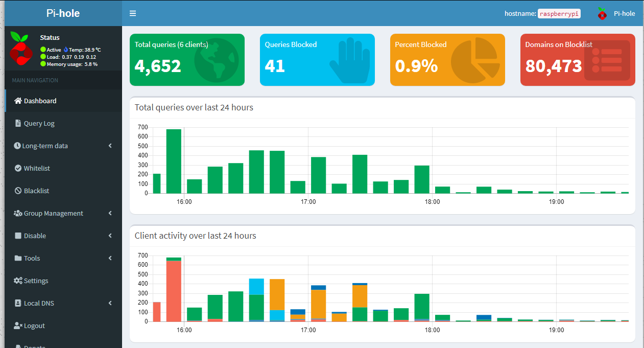
Task: Click the MAIN NAVIGATION label
Action: [35, 80]
